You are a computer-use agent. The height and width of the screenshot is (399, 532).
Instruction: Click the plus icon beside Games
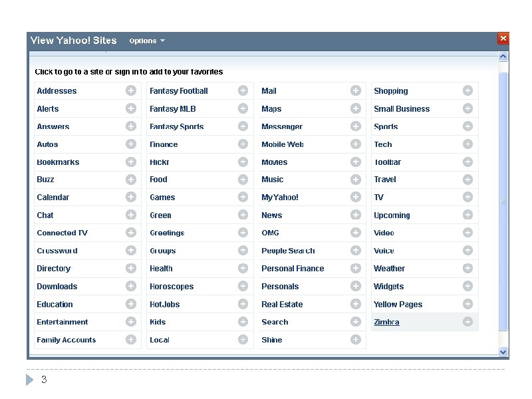pos(243,197)
